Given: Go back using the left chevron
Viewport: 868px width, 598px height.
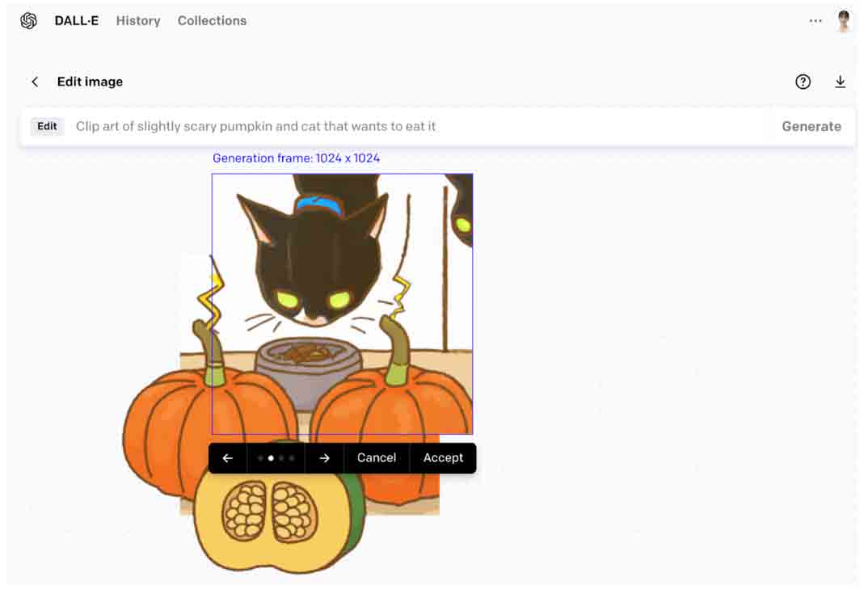Looking at the screenshot, I should click(x=35, y=82).
